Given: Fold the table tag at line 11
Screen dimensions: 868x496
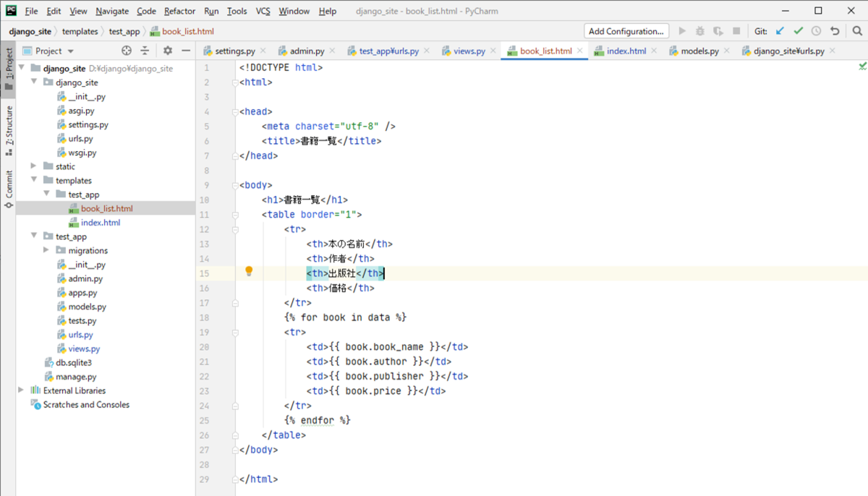Looking at the screenshot, I should point(235,215).
